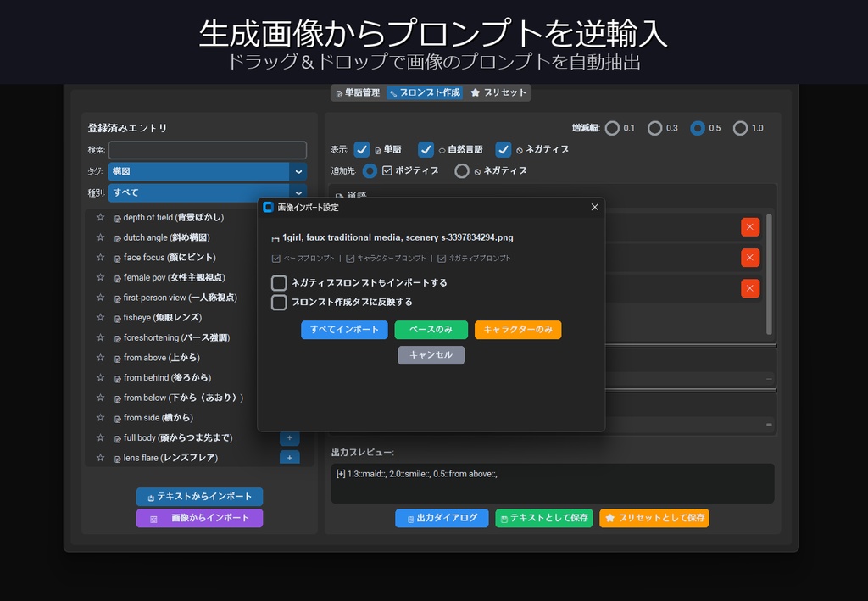Cancel the image import dialog via キャンセル
The width and height of the screenshot is (868, 601).
click(x=431, y=355)
